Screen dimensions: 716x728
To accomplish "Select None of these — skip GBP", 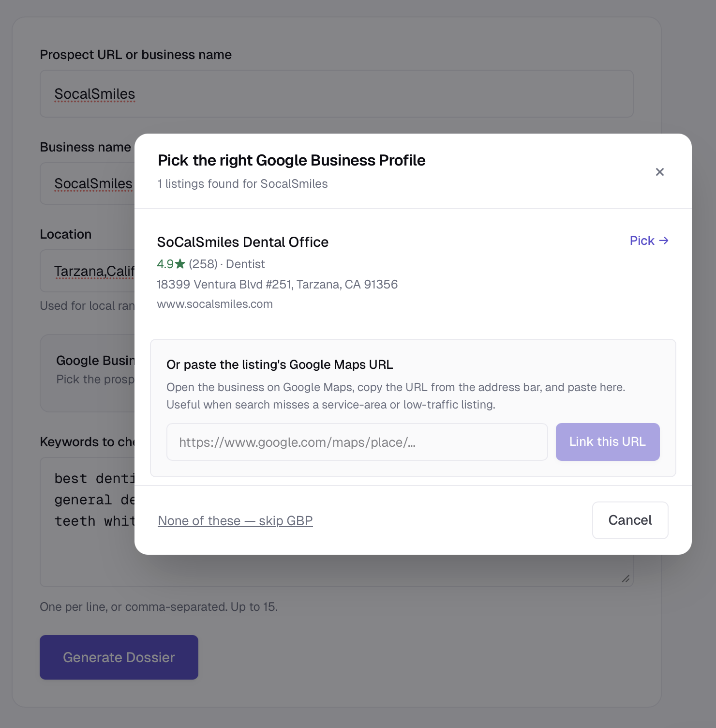I will (x=235, y=520).
